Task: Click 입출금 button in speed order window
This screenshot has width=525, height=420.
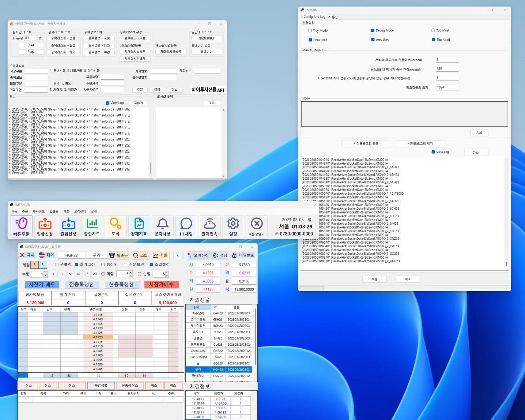Action: (119, 255)
